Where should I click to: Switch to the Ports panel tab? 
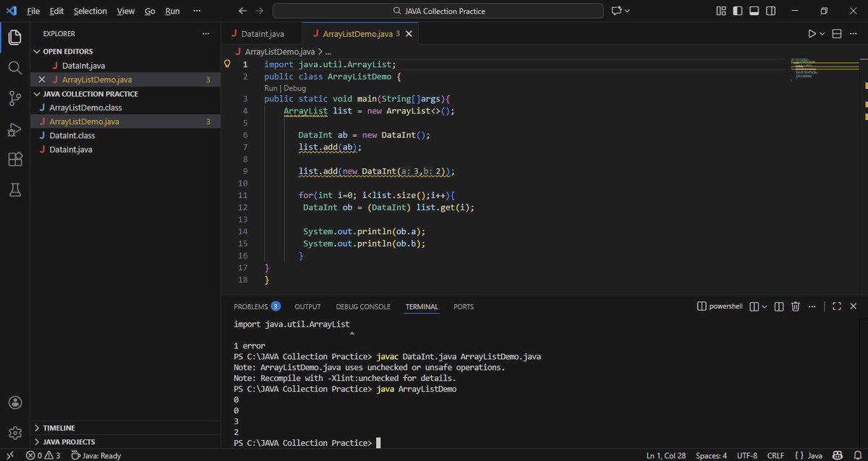coord(464,306)
